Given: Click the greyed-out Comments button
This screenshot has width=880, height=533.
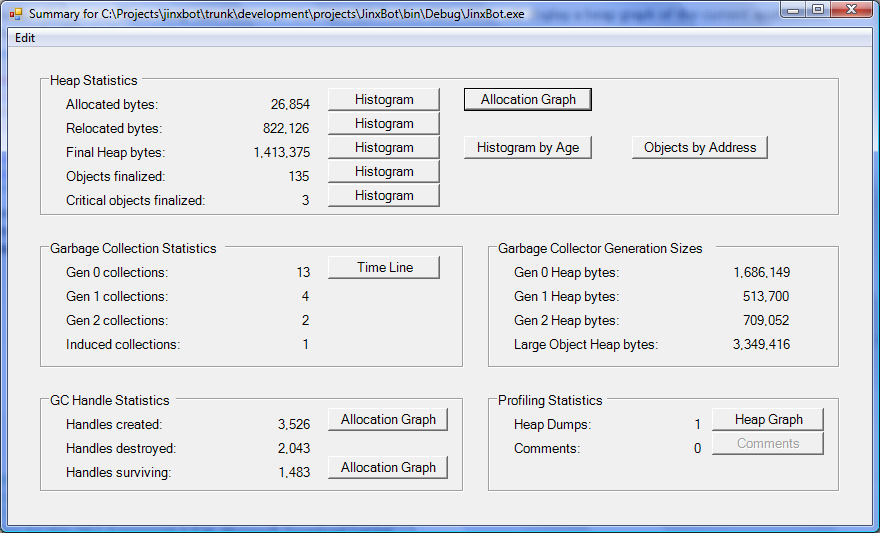Looking at the screenshot, I should pyautogui.click(x=768, y=444).
